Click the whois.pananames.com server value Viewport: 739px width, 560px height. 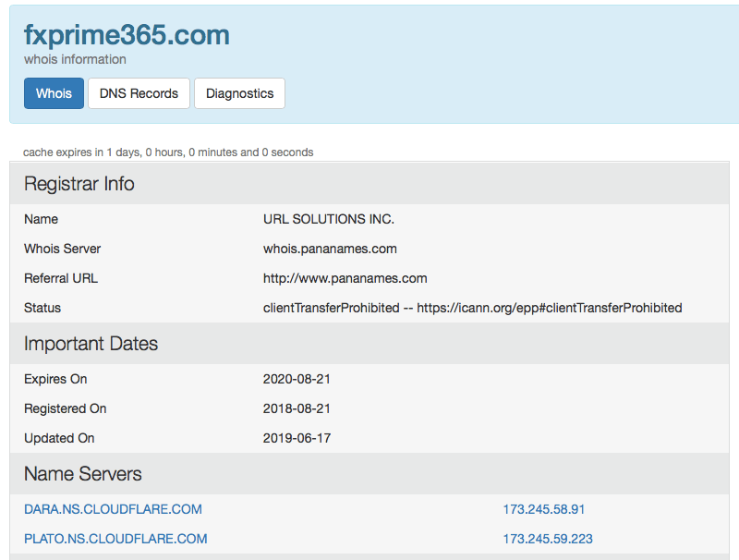pyautogui.click(x=330, y=249)
